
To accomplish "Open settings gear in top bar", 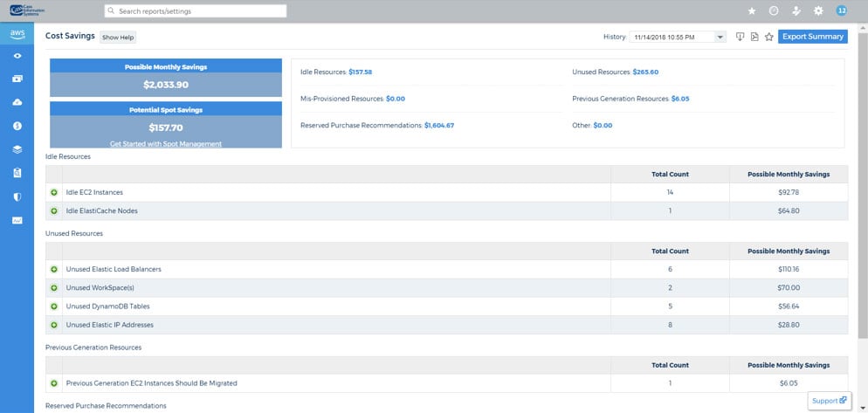I will coord(818,10).
